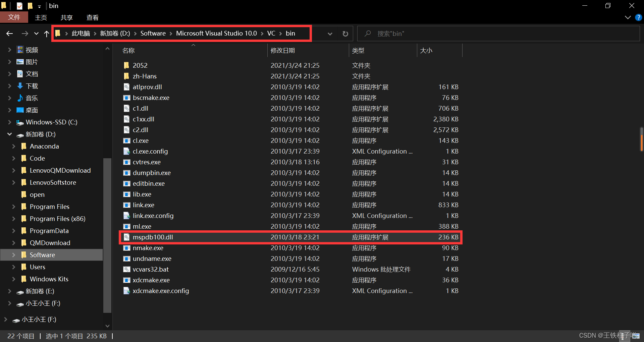Expand the Windows-SSD (C:) tree node

point(9,122)
